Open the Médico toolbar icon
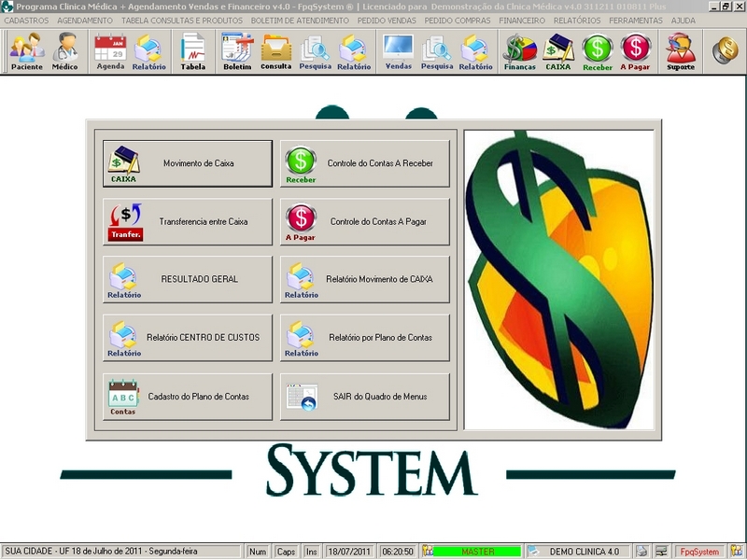747x560 pixels. [64, 51]
